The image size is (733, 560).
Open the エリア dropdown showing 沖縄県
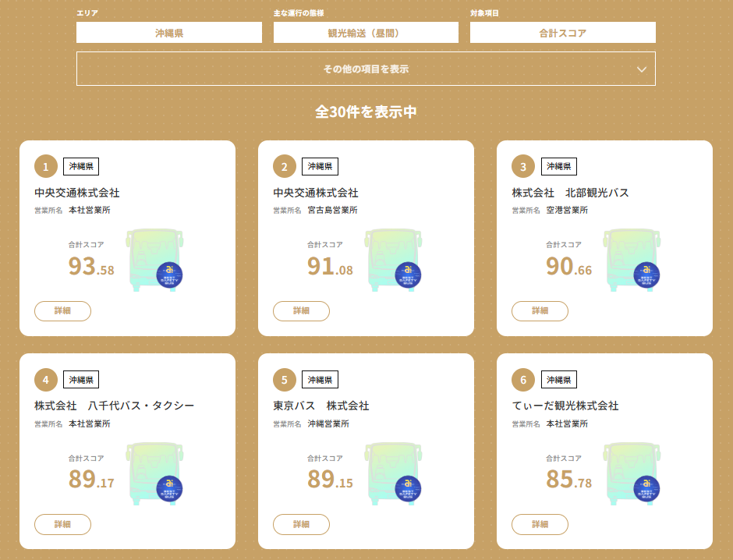169,33
